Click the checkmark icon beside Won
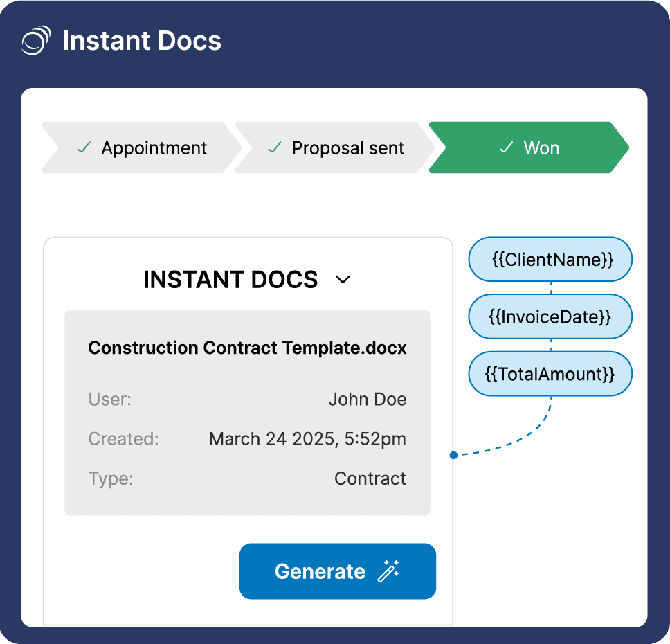 [x=506, y=147]
